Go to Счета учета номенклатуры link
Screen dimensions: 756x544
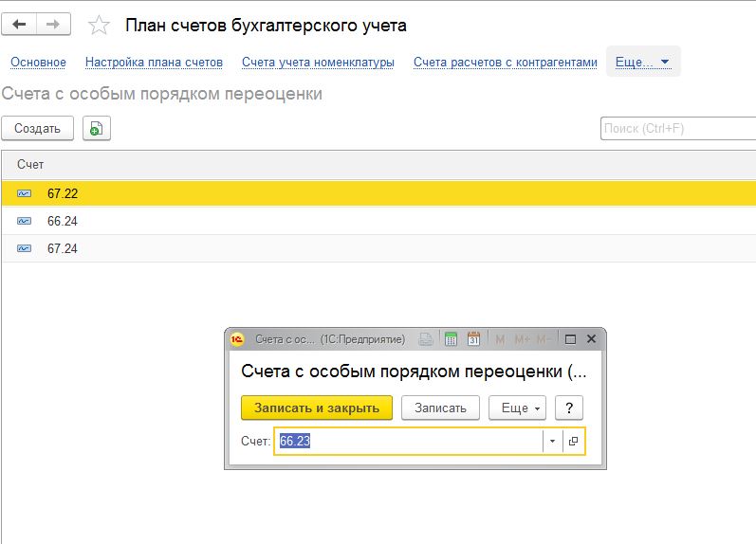pyautogui.click(x=318, y=63)
